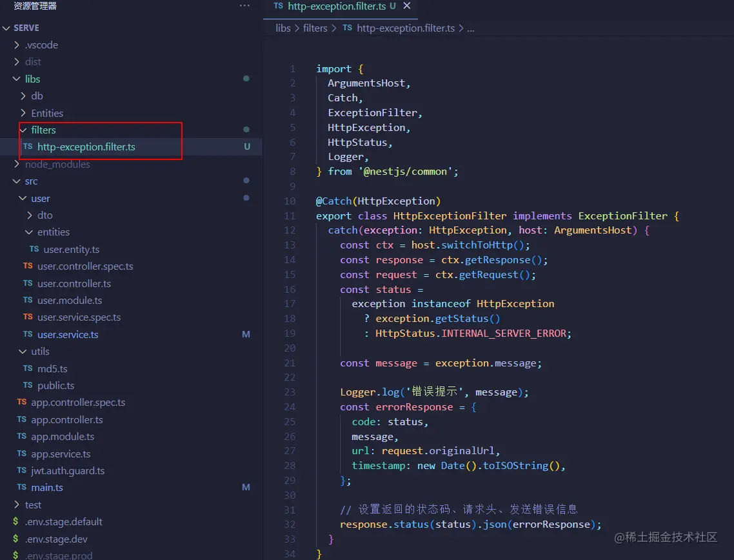This screenshot has height=560, width=734.
Task: Click the filters breadcrumb segment
Action: pyautogui.click(x=315, y=28)
